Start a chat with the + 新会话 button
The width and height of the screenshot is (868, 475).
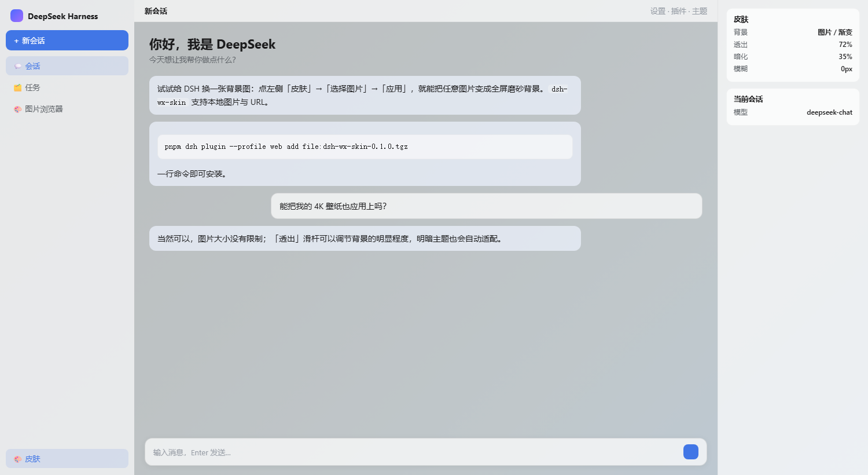[x=67, y=41]
